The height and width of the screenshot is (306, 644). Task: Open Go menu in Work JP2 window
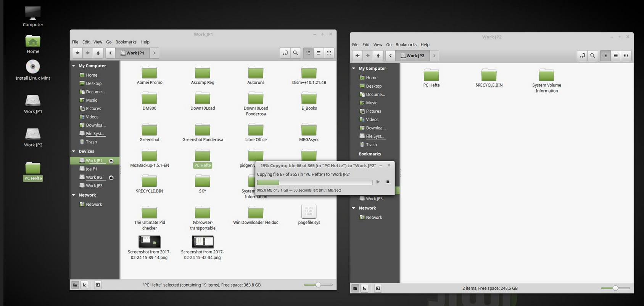click(389, 45)
